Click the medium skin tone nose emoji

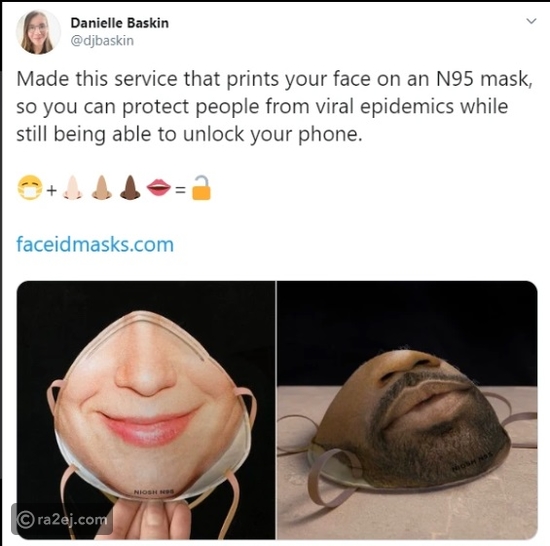coord(102,188)
